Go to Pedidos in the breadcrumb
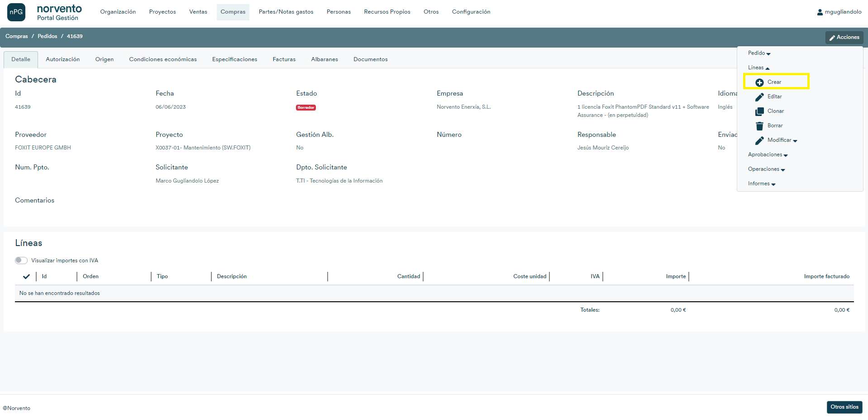Viewport: 868px width, 420px height. click(x=48, y=36)
